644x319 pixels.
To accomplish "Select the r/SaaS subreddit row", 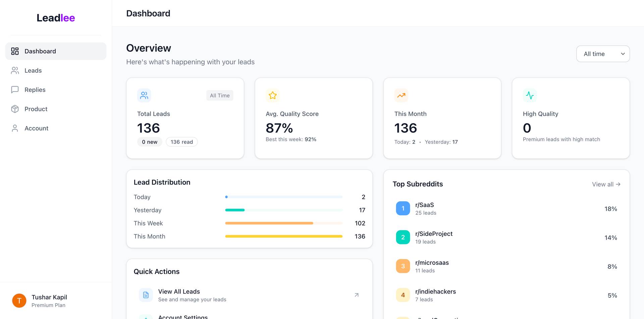I will (x=506, y=208).
